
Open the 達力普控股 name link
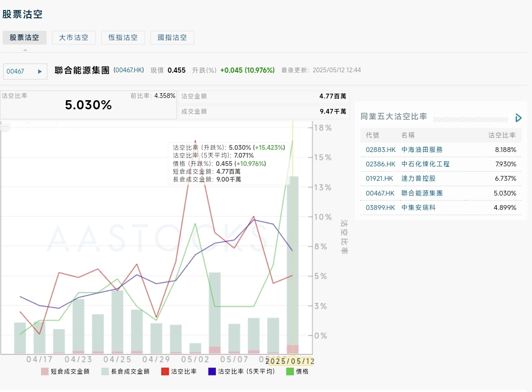coord(418,178)
